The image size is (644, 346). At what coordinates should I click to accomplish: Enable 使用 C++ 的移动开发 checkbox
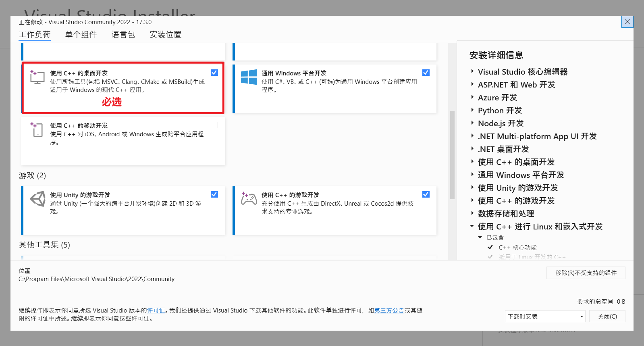(x=214, y=125)
